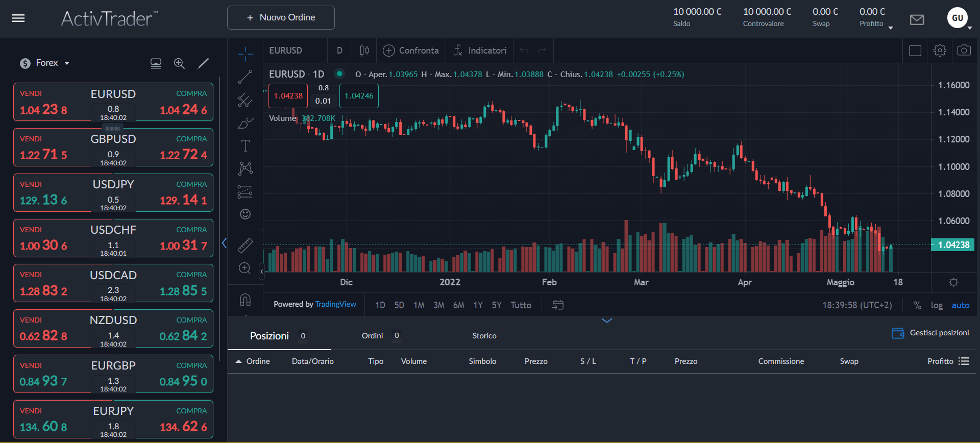The image size is (980, 443).
Task: Toggle the magnet mode tool
Action: pos(246,300)
